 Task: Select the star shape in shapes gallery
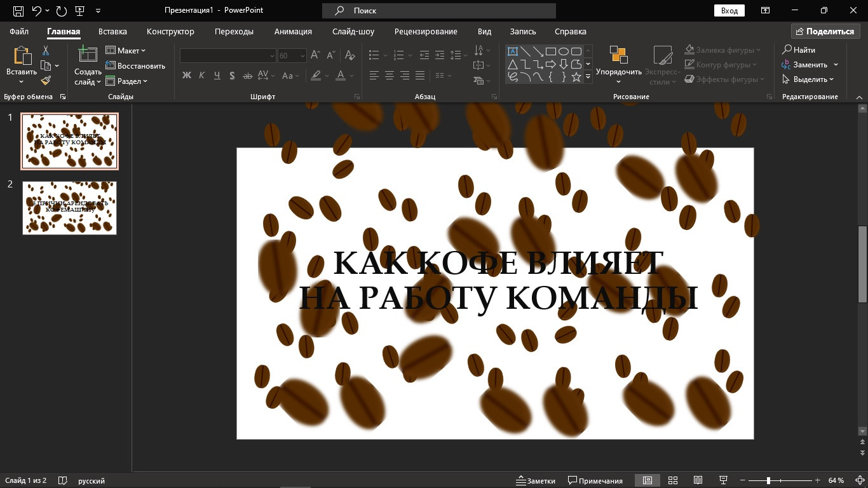click(x=576, y=78)
